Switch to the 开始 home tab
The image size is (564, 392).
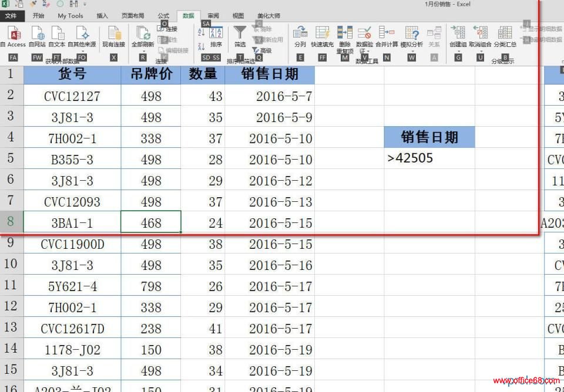(39, 16)
